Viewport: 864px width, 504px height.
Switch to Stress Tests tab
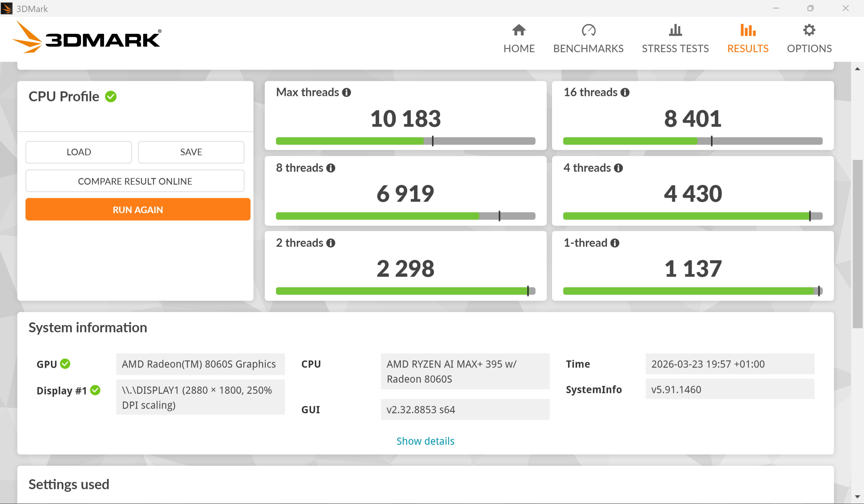click(x=675, y=39)
